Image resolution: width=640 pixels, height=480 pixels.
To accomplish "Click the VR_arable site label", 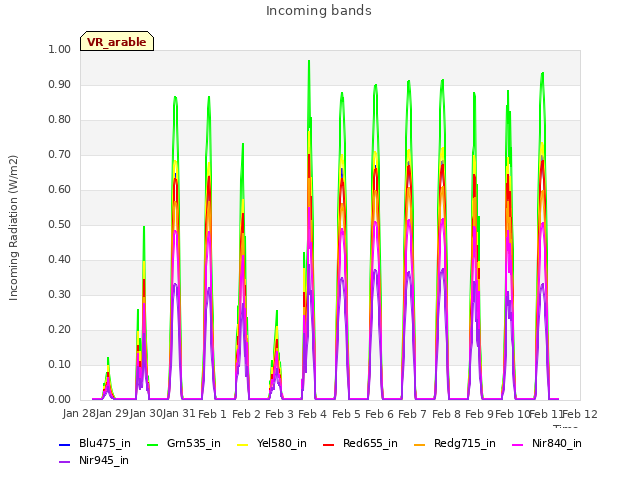I will 117,42.
